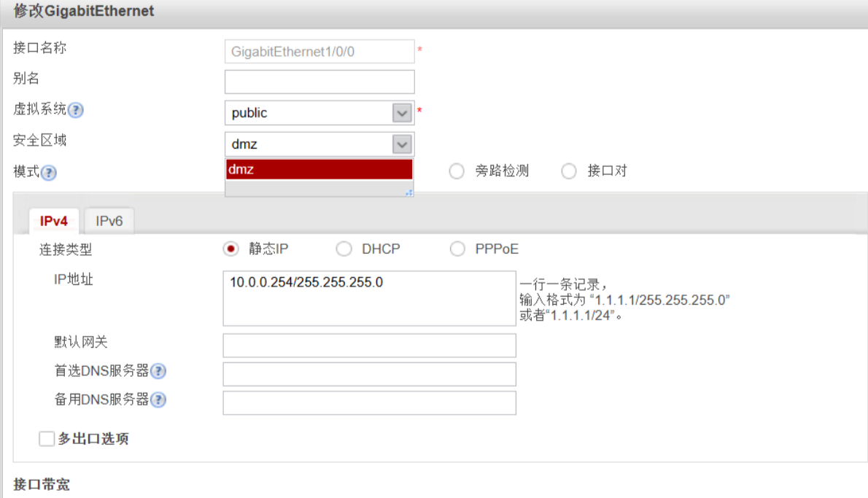This screenshot has width=868, height=498.
Task: Choose 旁路检测 mode radio button
Action: tap(457, 171)
